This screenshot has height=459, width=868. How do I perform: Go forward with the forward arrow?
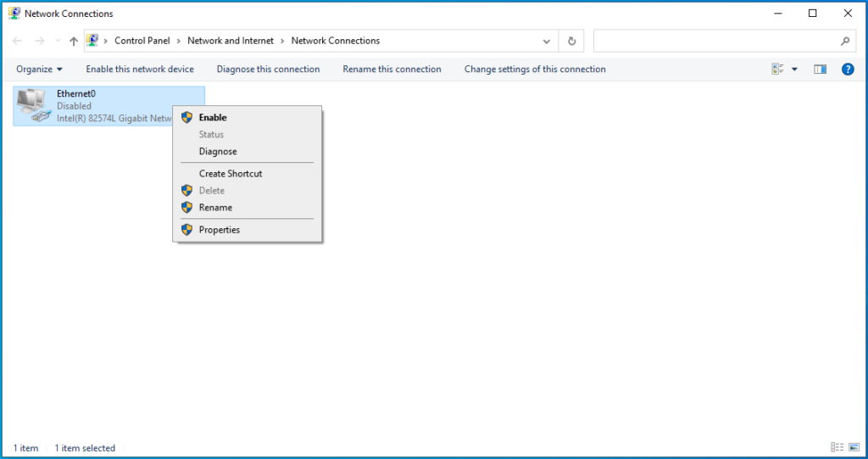tap(40, 41)
